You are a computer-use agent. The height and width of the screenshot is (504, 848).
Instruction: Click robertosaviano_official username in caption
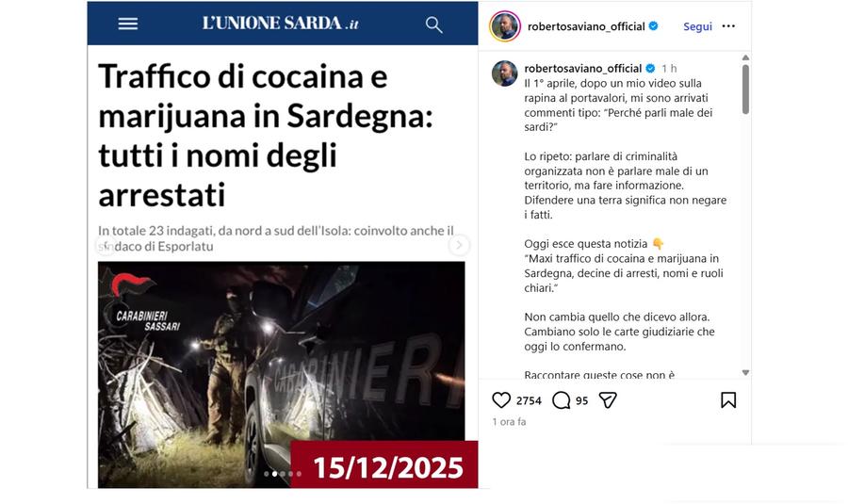(x=583, y=68)
